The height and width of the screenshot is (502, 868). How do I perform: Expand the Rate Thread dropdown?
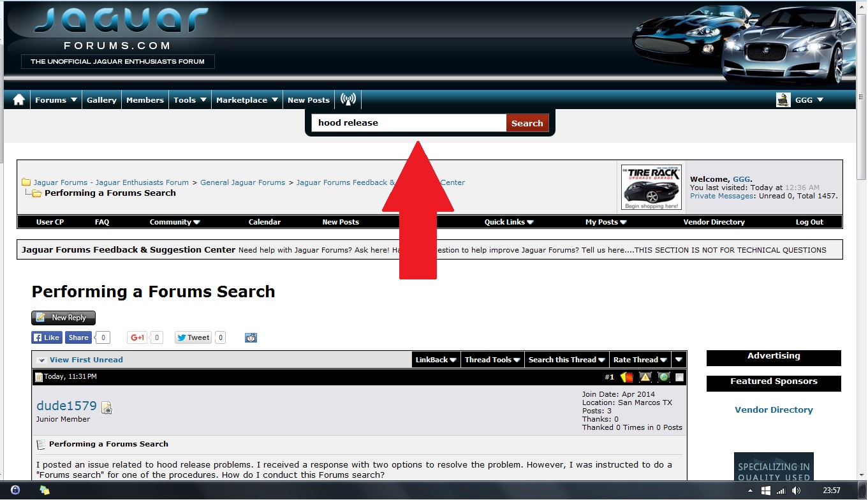[x=640, y=360]
